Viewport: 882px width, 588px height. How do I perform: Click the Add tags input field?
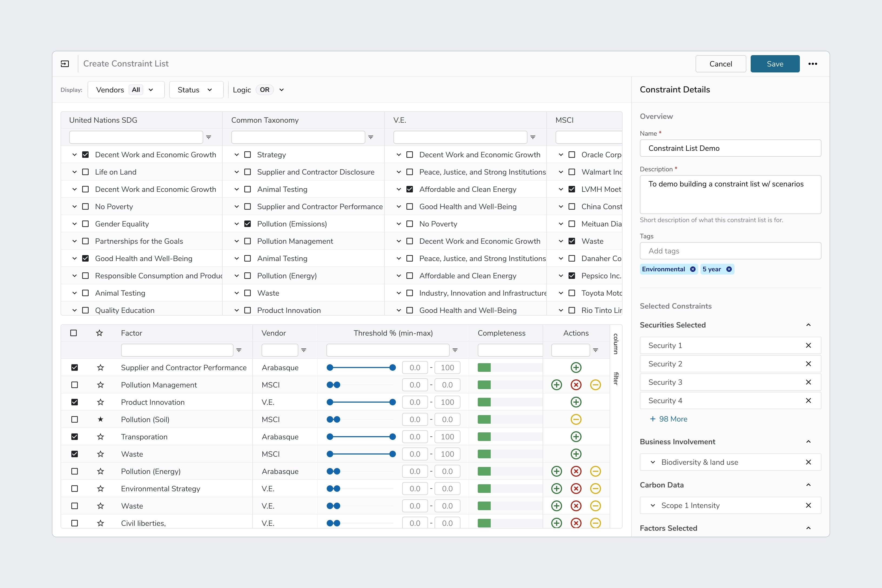tap(730, 251)
